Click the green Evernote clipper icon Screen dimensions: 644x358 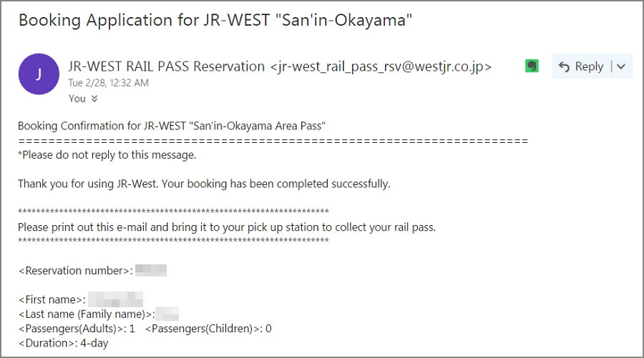click(532, 66)
